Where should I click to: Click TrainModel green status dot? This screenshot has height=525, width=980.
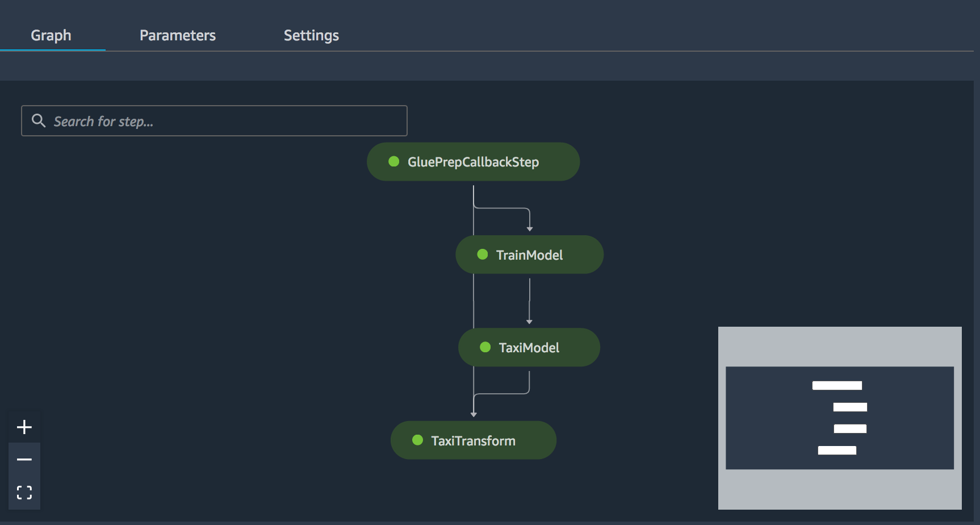[x=483, y=254]
